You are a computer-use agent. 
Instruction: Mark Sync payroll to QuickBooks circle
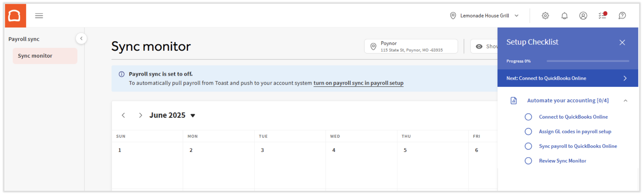click(x=528, y=146)
